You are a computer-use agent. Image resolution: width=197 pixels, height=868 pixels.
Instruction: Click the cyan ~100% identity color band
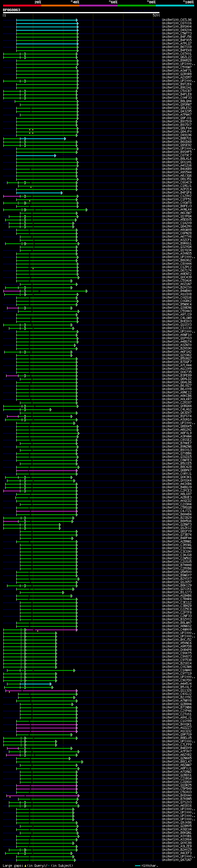click(x=175, y=6)
